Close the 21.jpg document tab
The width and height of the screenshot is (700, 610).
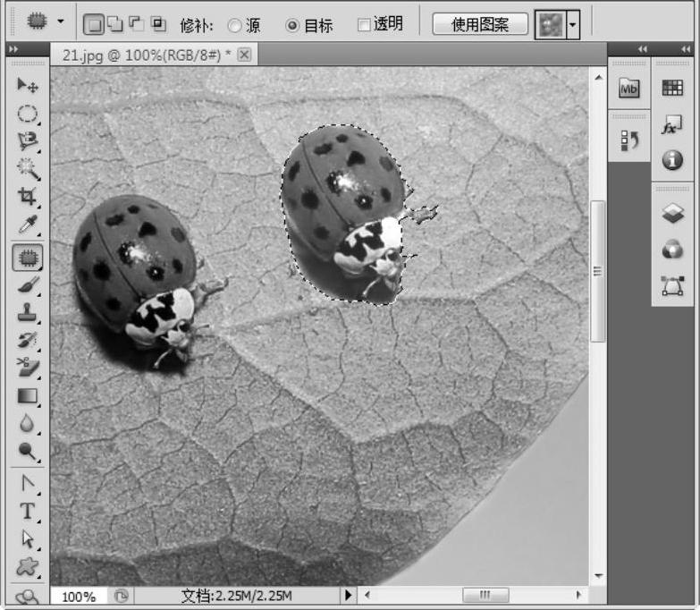(x=244, y=55)
